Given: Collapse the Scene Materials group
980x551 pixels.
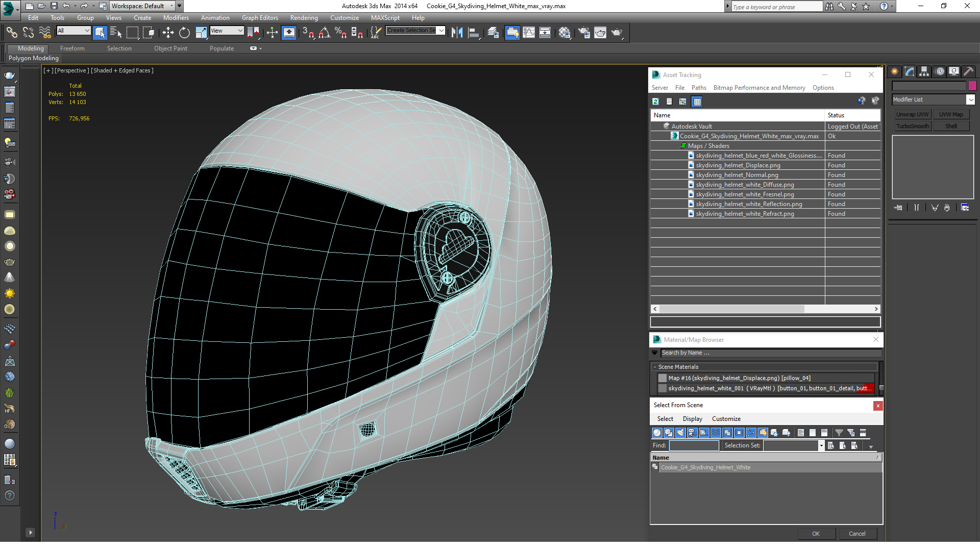Looking at the screenshot, I should click(x=654, y=367).
